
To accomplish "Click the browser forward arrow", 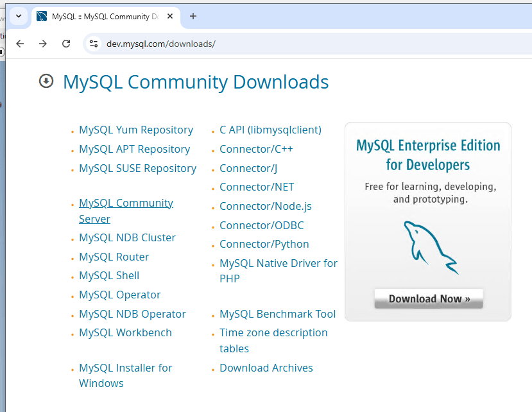I will 43,44.
